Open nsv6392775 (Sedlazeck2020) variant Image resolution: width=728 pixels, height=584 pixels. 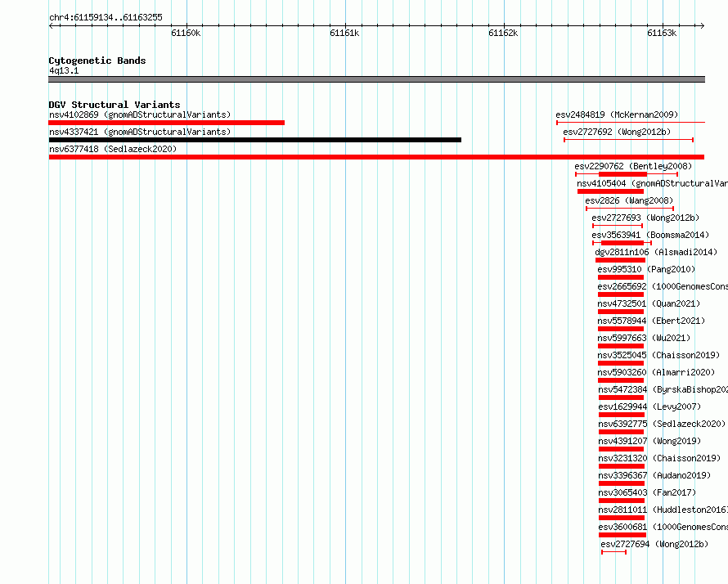(x=662, y=424)
